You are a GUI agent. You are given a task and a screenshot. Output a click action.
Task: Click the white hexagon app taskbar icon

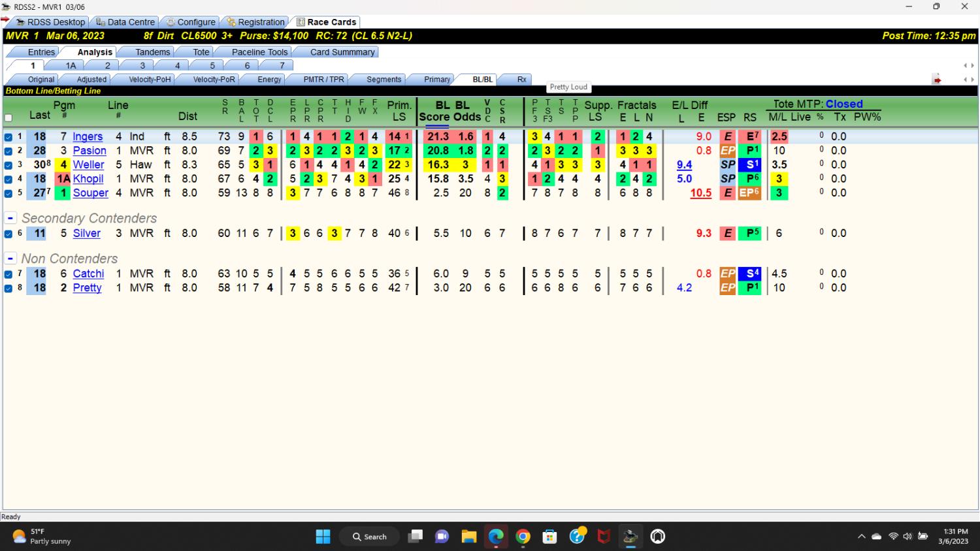[658, 537]
